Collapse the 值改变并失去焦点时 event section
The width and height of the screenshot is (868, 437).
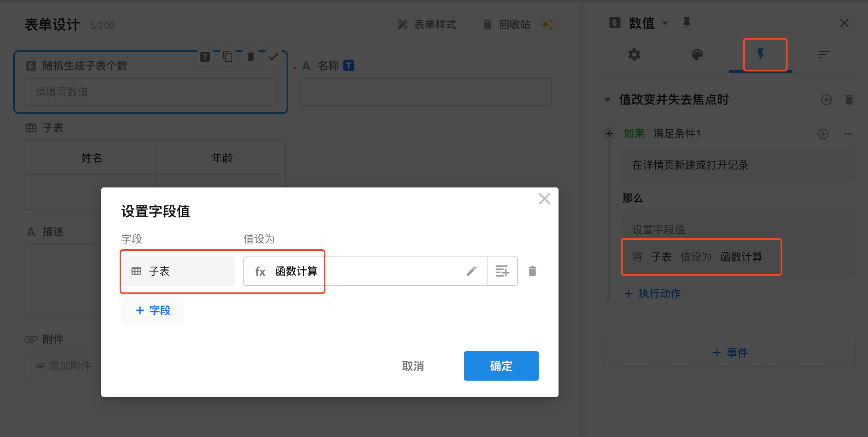point(608,100)
